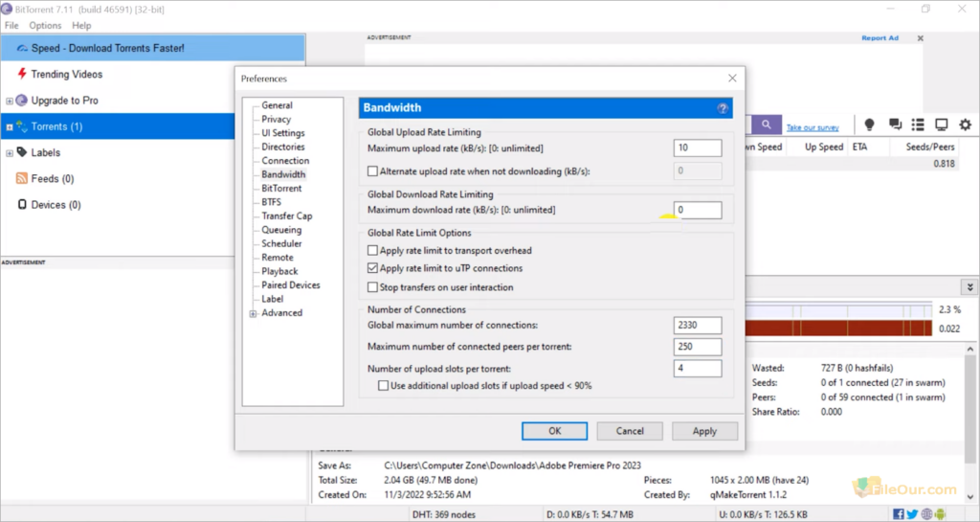Image resolution: width=980 pixels, height=522 pixels.
Task: Collapse detail pane with double chevron
Action: pyautogui.click(x=970, y=287)
